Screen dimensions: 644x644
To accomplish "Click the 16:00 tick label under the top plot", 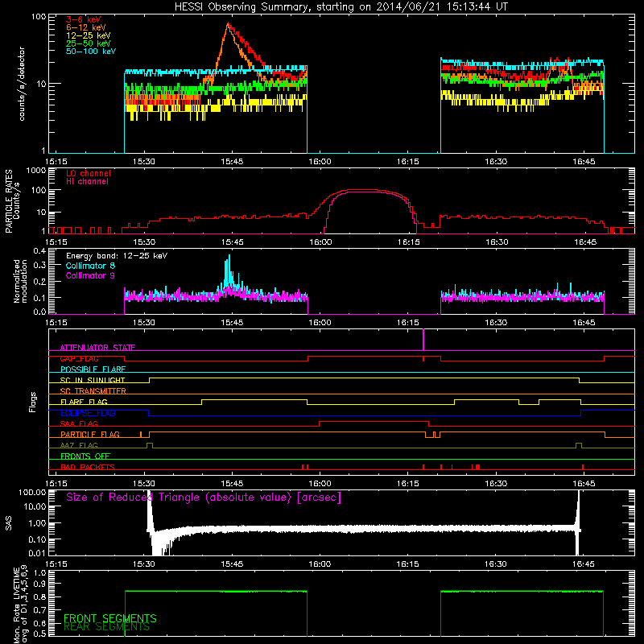I will 320,162.
